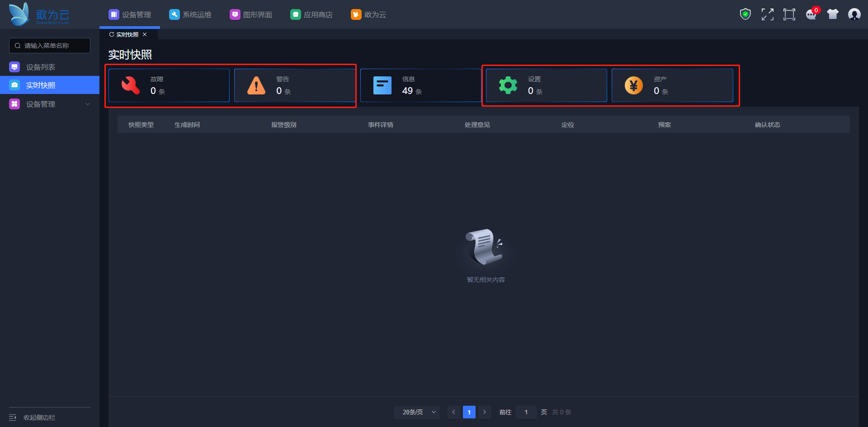The height and width of the screenshot is (427, 868).
Task: Click the yen coin 资产 icon
Action: click(x=634, y=85)
